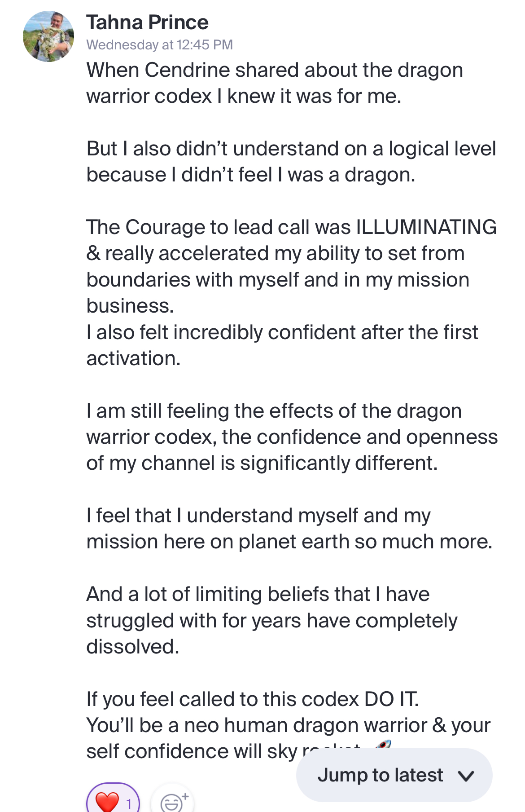This screenshot has width=525, height=812.
Task: Click the Wednesday at 12:45 PM timestamp
Action: [159, 45]
